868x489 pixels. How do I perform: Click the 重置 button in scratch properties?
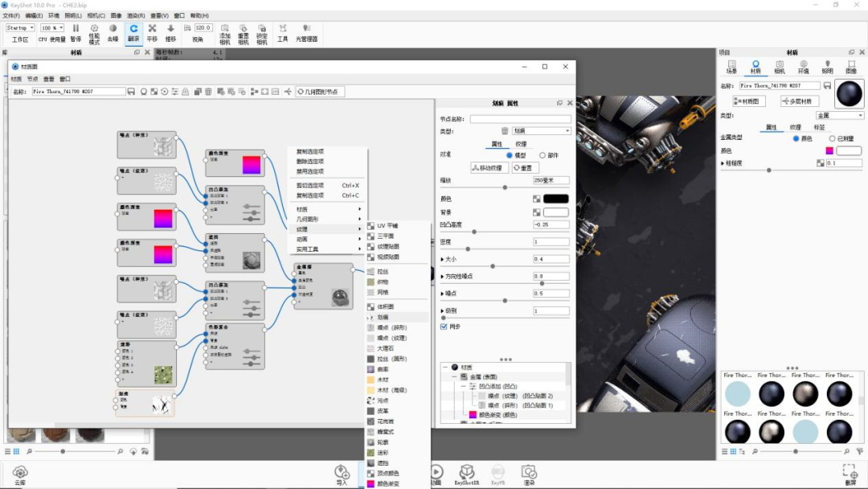coord(525,168)
